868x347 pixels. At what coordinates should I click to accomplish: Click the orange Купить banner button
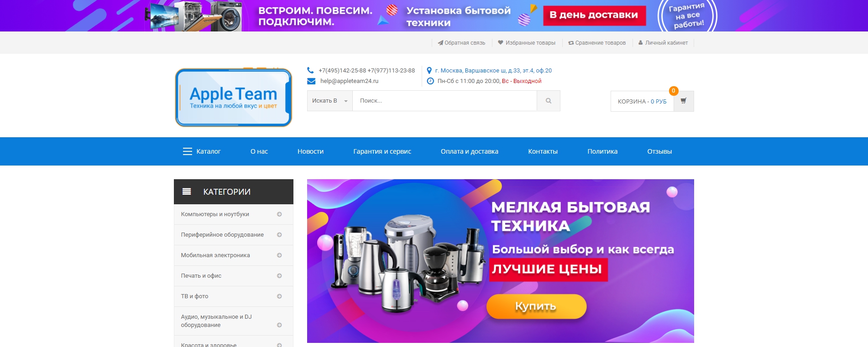536,306
